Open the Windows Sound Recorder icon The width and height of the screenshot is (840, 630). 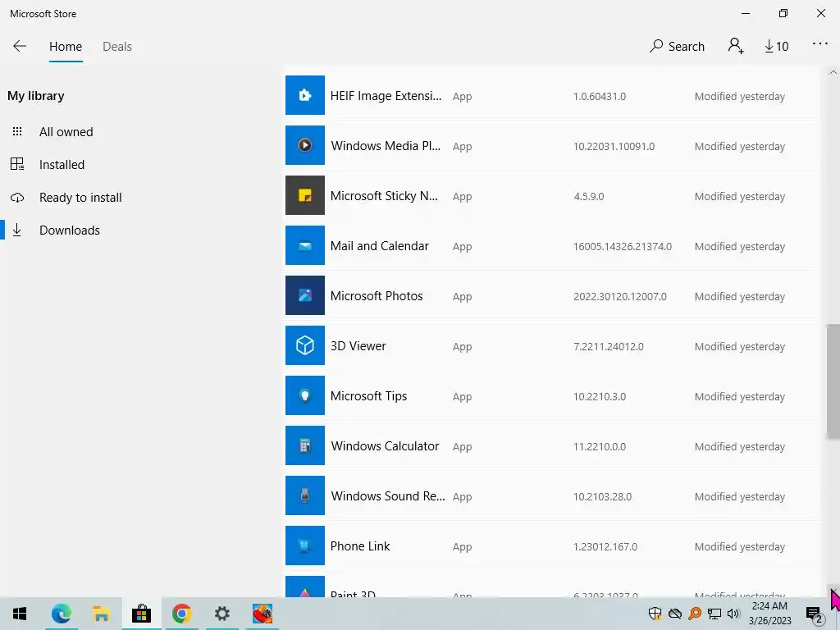305,495
